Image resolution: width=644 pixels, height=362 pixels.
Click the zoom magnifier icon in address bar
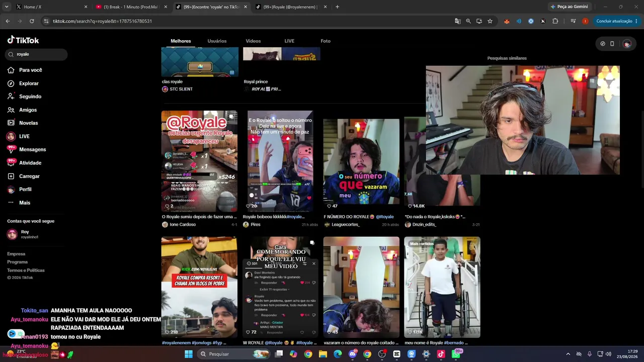468,21
